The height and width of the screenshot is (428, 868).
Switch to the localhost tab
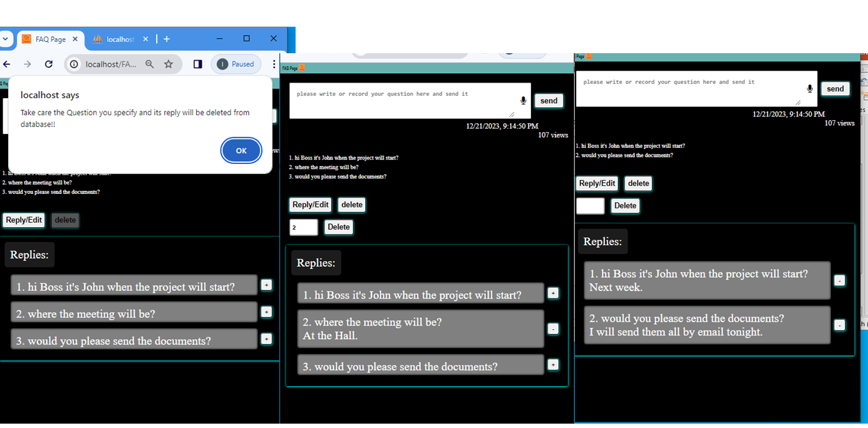[x=116, y=39]
